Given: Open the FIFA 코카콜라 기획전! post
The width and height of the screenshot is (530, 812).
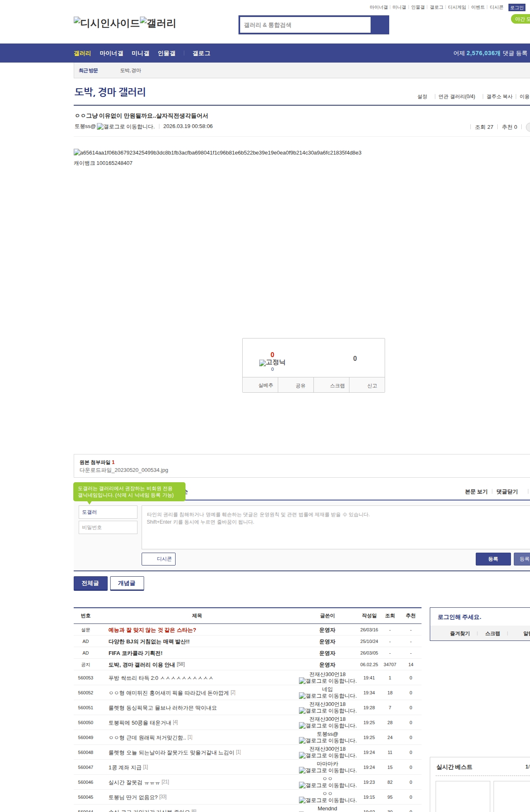Looking at the screenshot, I should pyautogui.click(x=135, y=653).
